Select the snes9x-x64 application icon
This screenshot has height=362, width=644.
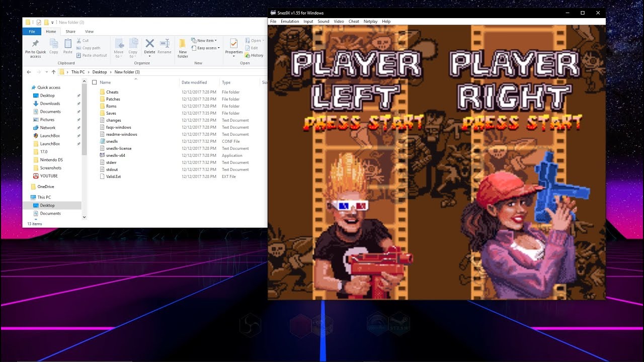click(102, 155)
